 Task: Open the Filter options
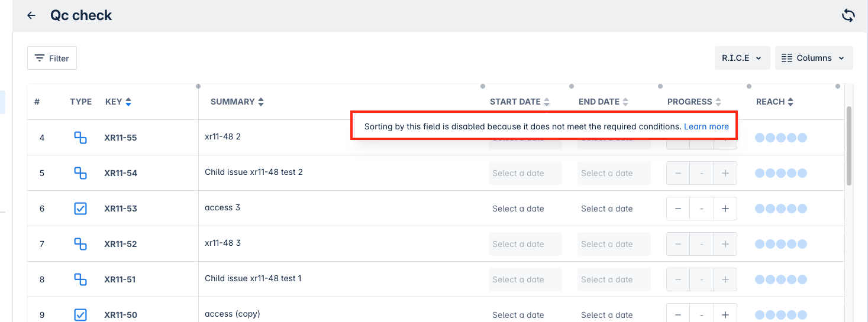pos(52,58)
